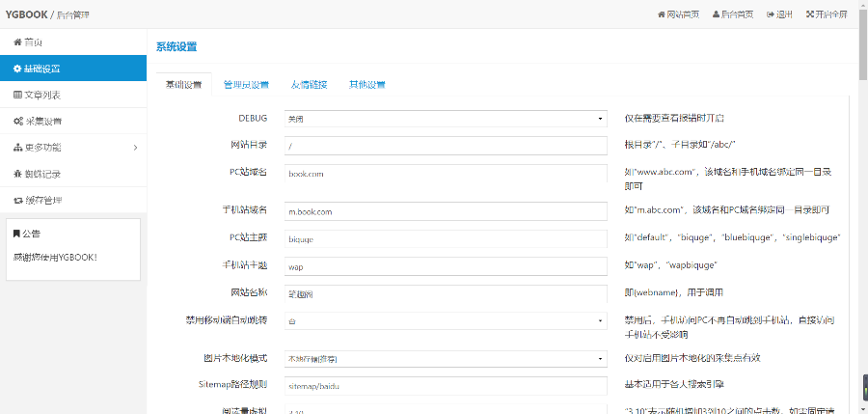Click the 即{webname}，用于调用 hint text
The width and height of the screenshot is (868, 414).
coord(674,292)
